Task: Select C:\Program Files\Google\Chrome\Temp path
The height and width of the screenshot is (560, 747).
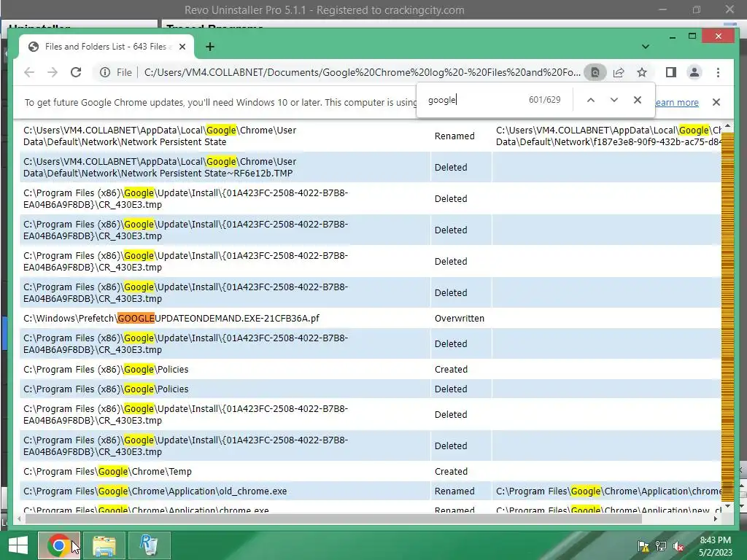Action: 108,472
